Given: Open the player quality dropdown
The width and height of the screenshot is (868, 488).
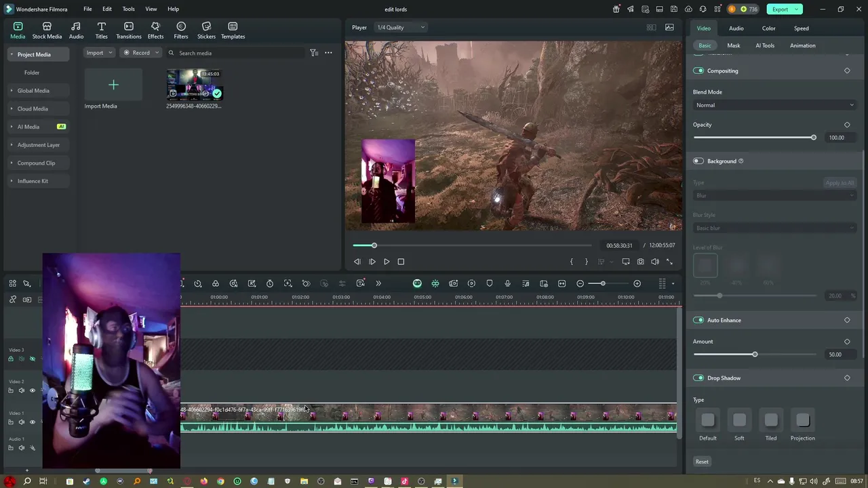Looking at the screenshot, I should 401,28.
